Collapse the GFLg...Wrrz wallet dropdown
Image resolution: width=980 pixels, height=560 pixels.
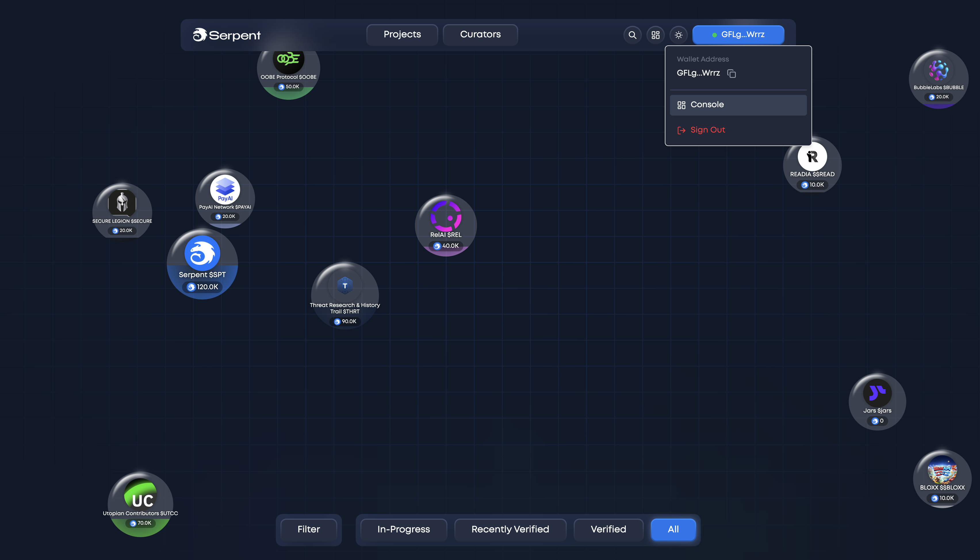[738, 34]
